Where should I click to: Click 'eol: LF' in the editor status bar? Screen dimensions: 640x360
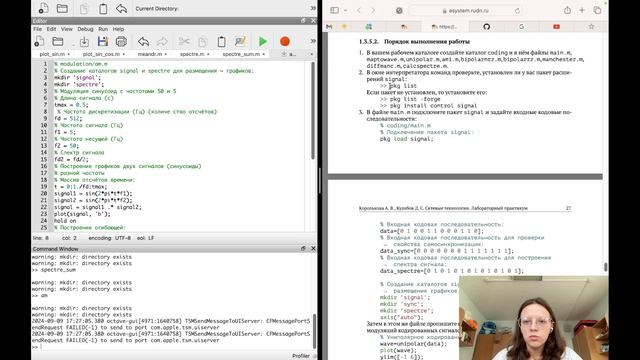click(x=145, y=238)
